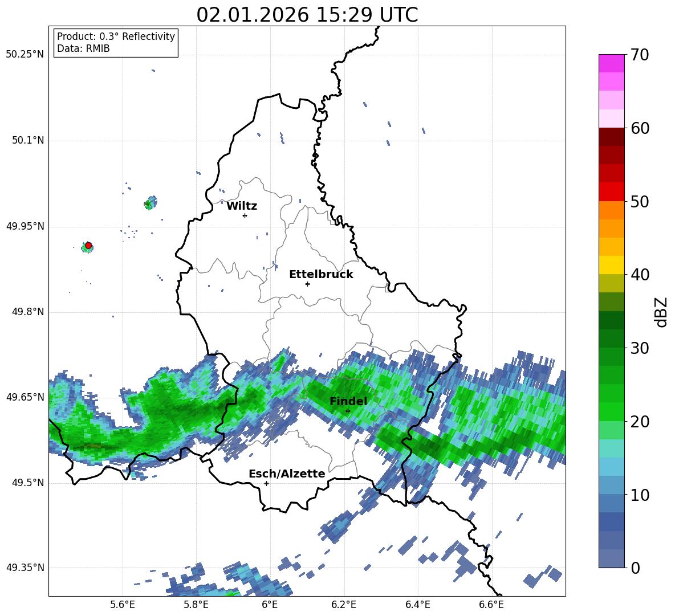
Task: Click the 49.8°N latitude label
Action: coord(28,312)
